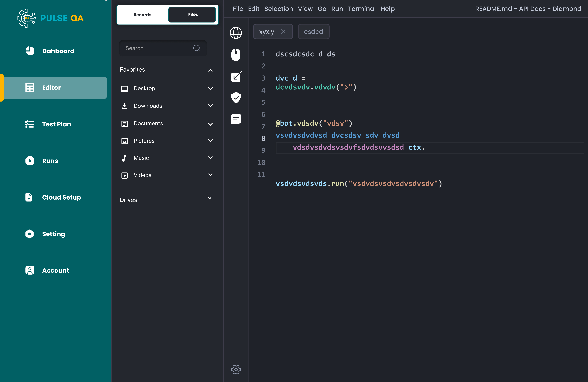Click the Drives heading text
The image size is (588, 382).
point(128,200)
